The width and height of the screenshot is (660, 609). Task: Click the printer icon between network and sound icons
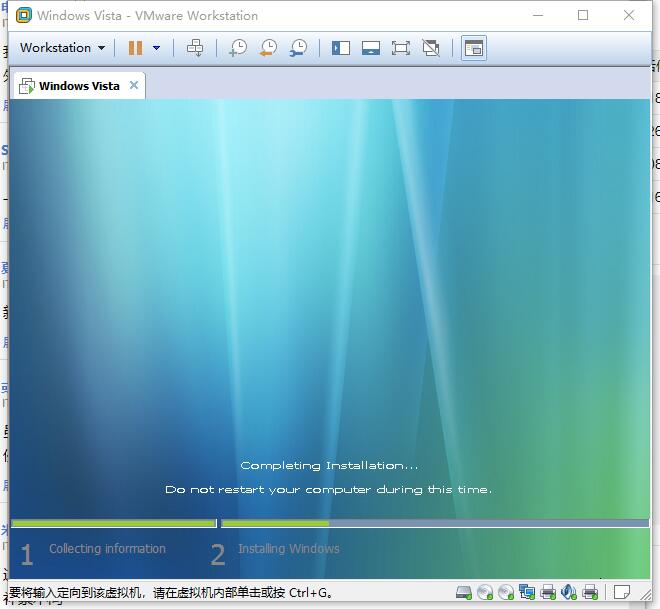pos(548,592)
